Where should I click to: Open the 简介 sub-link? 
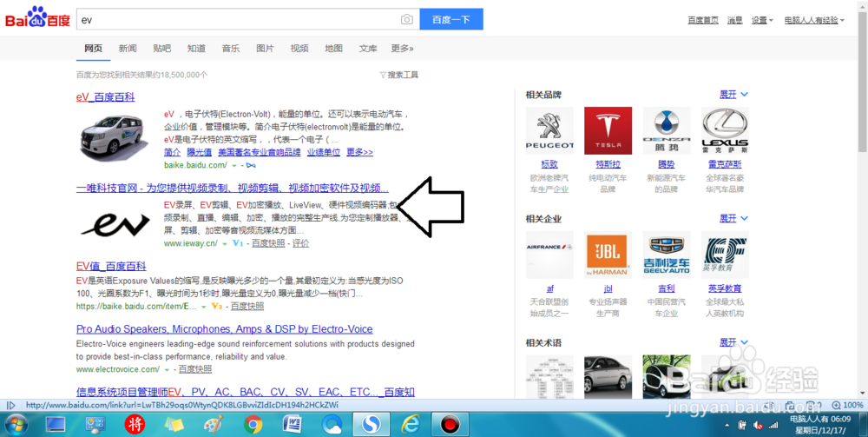click(172, 152)
